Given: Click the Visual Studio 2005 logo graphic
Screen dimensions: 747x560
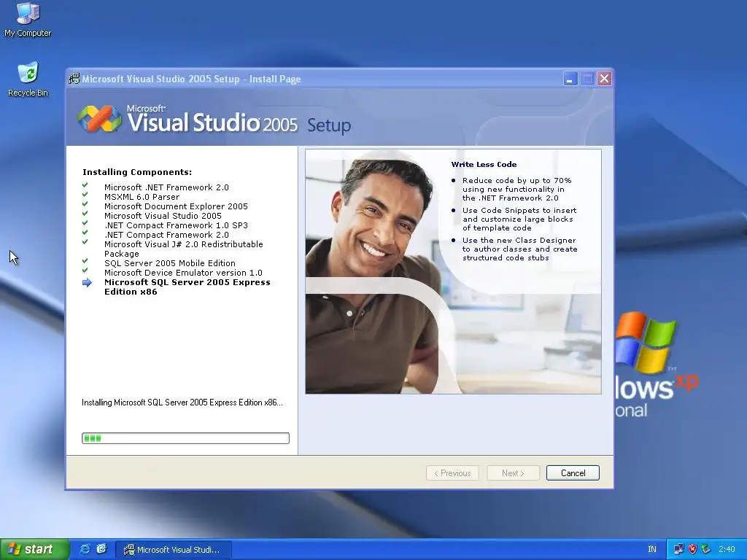Looking at the screenshot, I should click(99, 119).
